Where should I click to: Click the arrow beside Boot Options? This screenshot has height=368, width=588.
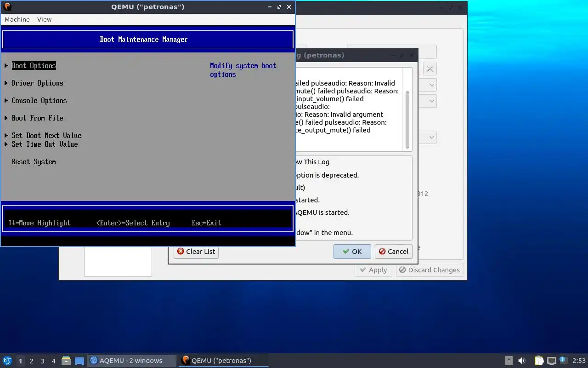pos(6,66)
